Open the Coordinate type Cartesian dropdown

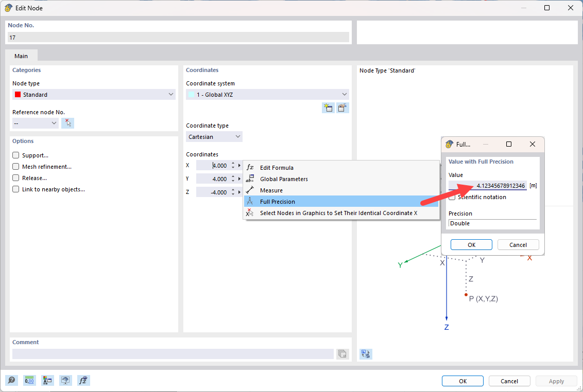(x=214, y=137)
